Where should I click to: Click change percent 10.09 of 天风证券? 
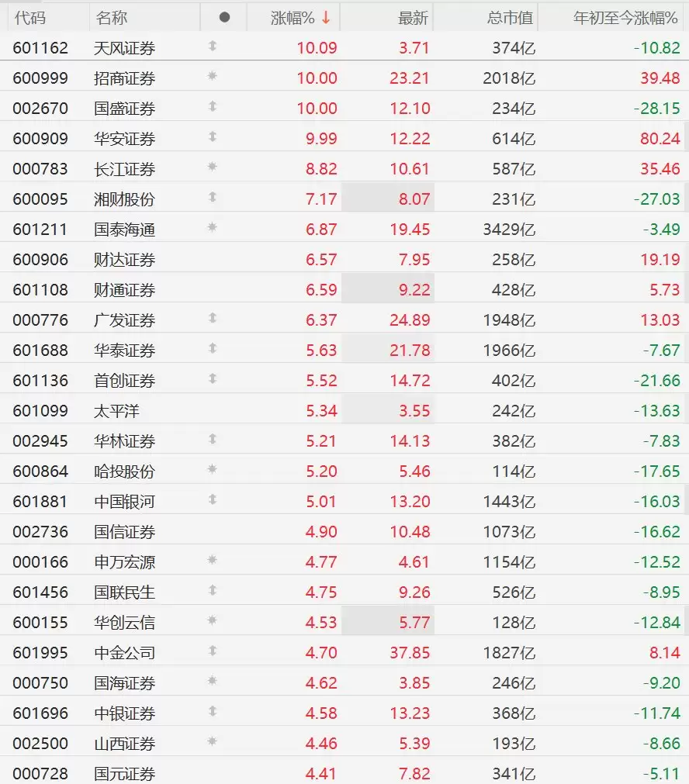tap(317, 48)
